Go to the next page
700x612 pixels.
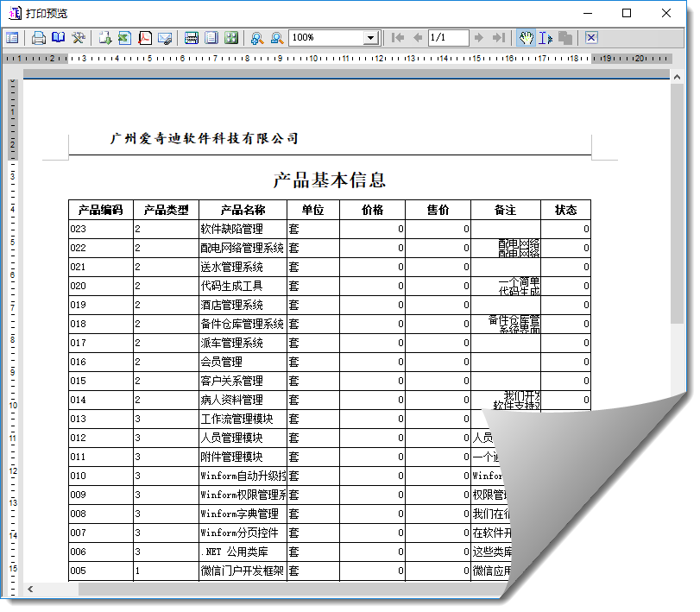479,38
